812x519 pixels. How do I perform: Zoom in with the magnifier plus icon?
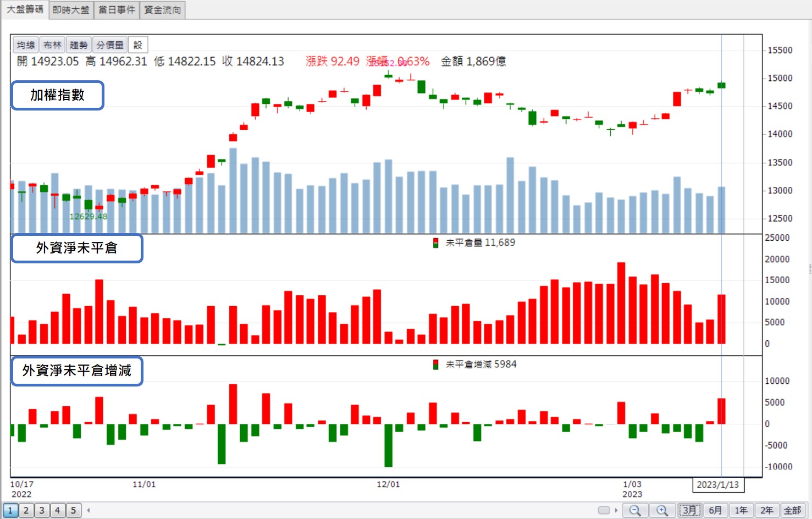pos(662,510)
